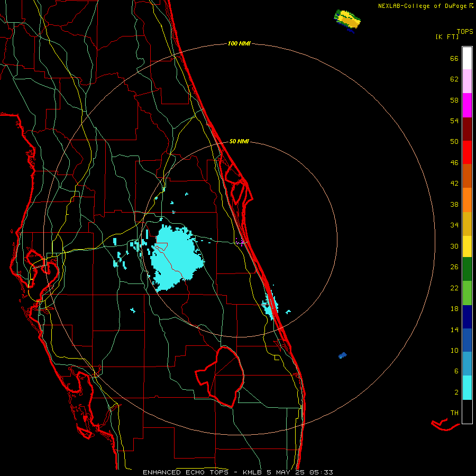
Task: Click the 6 legend value
Action: pyautogui.click(x=456, y=371)
